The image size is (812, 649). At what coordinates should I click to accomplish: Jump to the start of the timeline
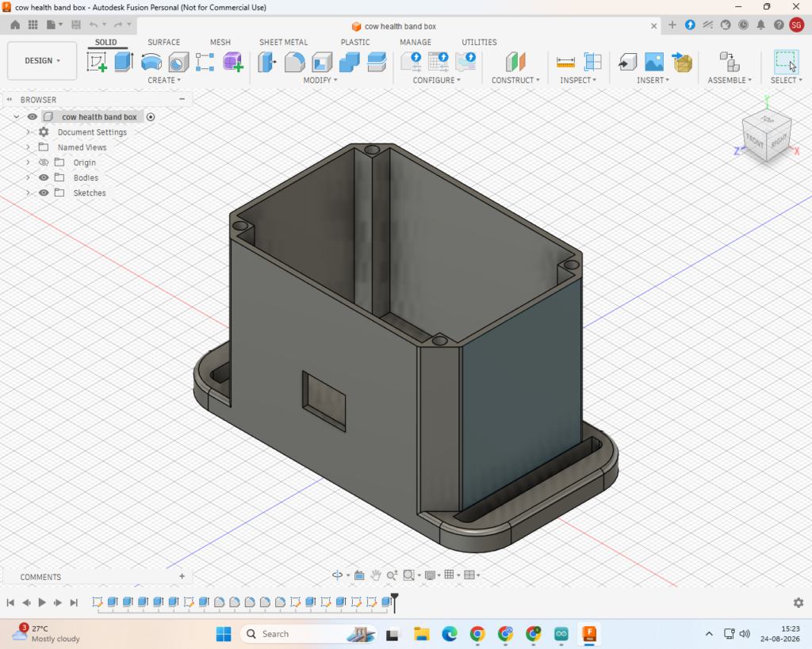pyautogui.click(x=10, y=602)
